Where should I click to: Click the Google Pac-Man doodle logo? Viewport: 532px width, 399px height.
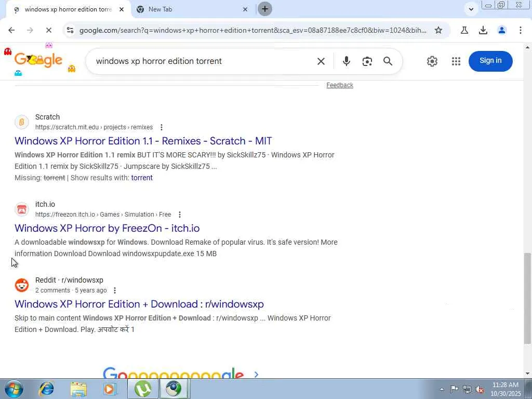38,60
